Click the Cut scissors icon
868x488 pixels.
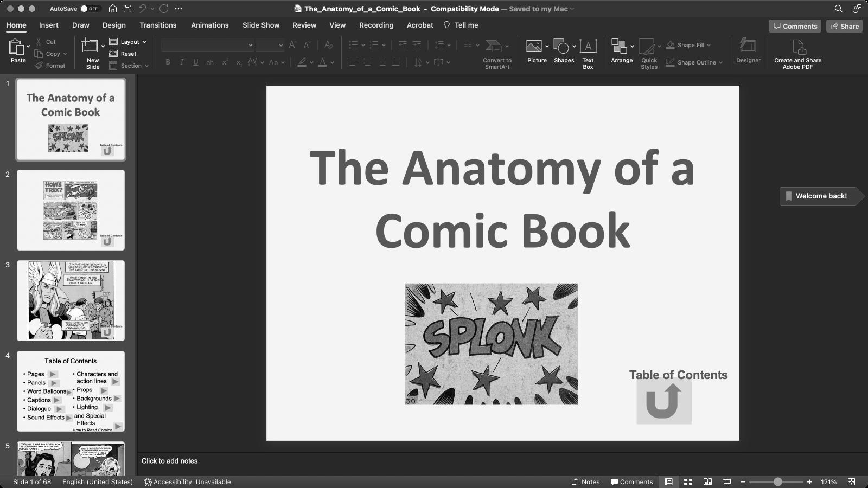point(39,42)
